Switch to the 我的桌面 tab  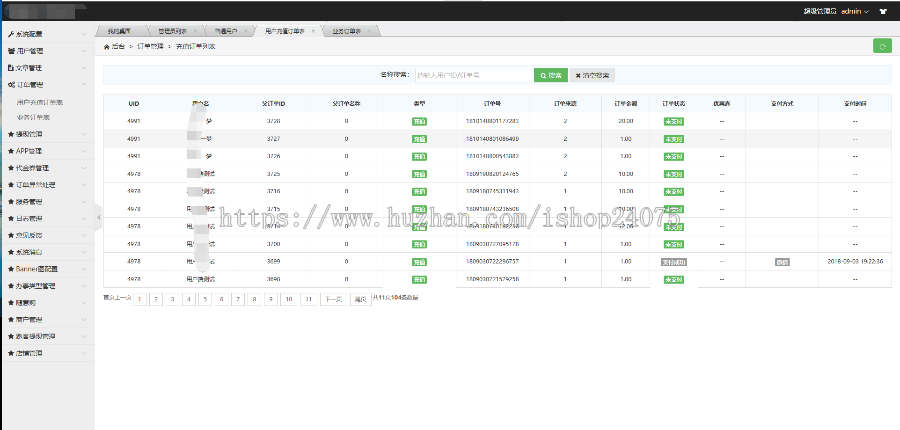(119, 31)
